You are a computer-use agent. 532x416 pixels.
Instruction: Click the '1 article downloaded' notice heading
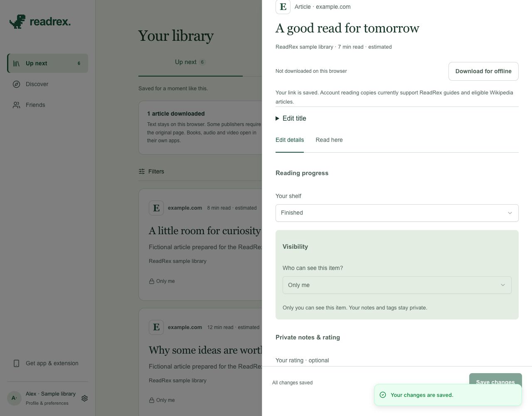[176, 114]
